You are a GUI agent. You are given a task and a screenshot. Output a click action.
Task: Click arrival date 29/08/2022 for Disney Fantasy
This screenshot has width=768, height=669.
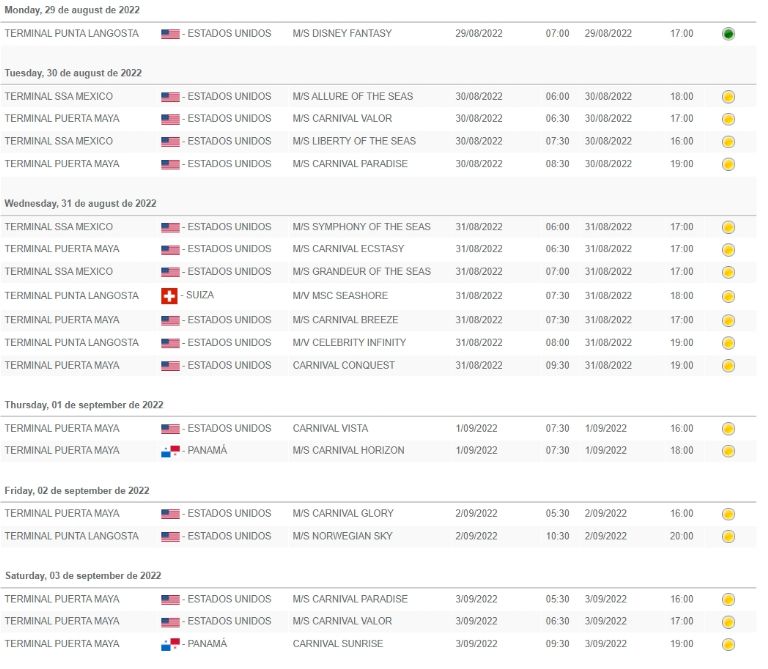pos(479,33)
